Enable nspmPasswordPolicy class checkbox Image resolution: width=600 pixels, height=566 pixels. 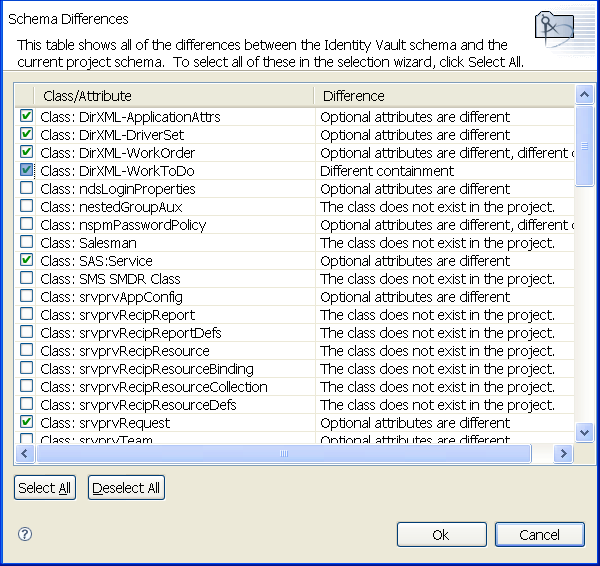tap(26, 223)
